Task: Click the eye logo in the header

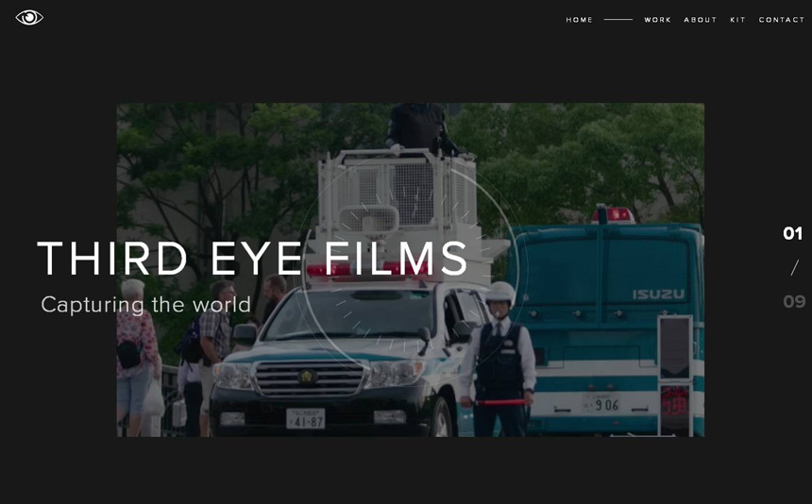Action: click(29, 18)
